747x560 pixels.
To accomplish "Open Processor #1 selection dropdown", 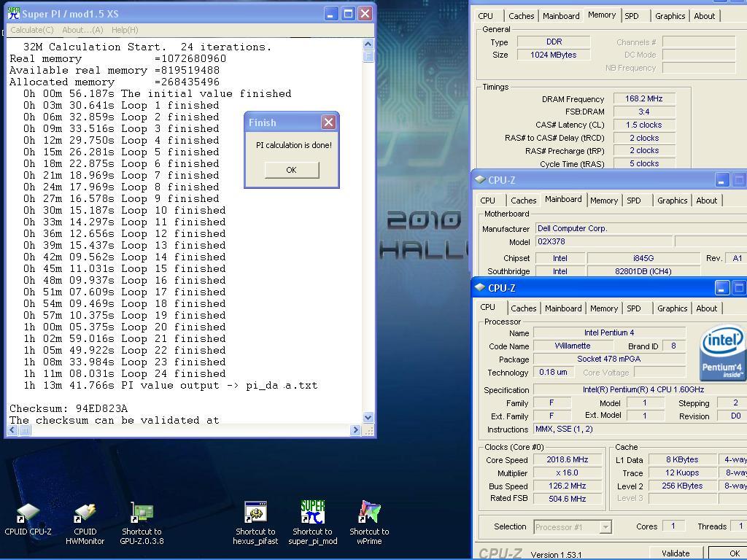I will [573, 527].
